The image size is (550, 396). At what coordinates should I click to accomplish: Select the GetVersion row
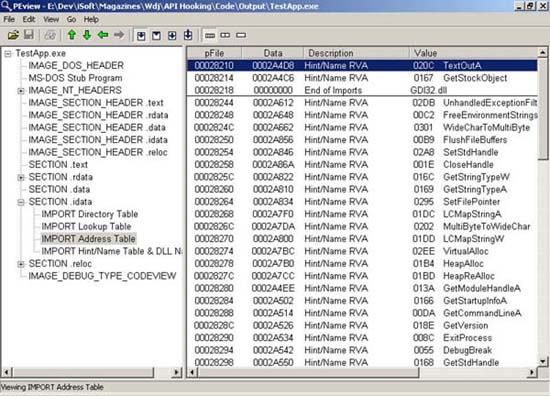(x=362, y=325)
